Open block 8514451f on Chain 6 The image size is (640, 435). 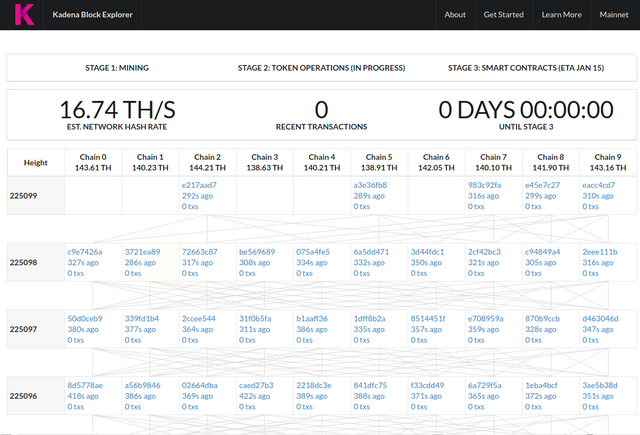[x=428, y=318]
